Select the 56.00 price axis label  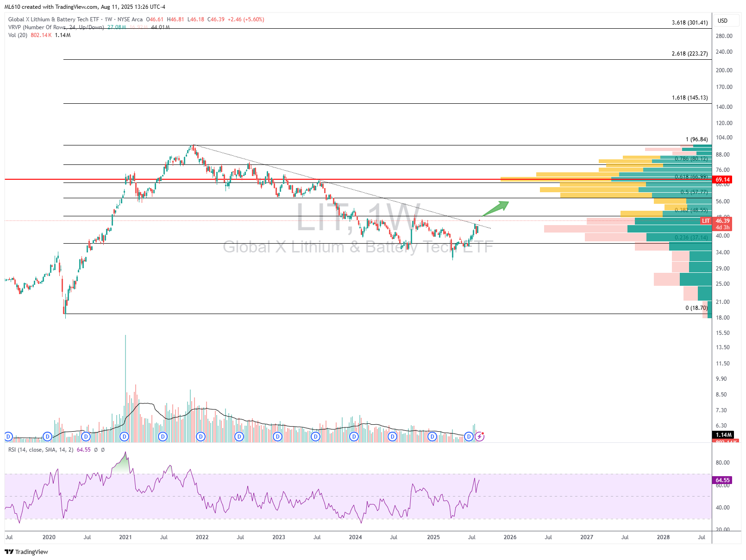pyautogui.click(x=722, y=201)
